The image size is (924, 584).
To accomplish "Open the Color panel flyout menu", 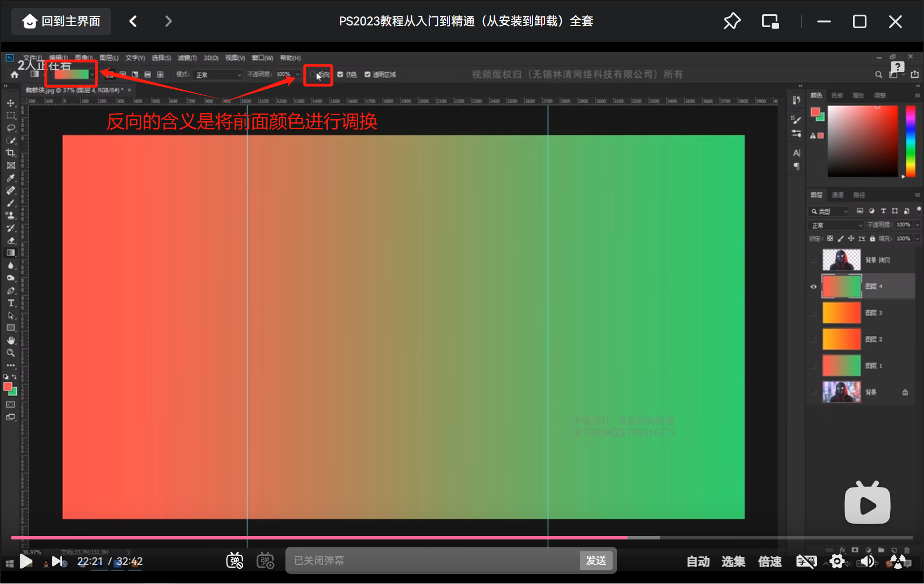I will click(x=918, y=95).
